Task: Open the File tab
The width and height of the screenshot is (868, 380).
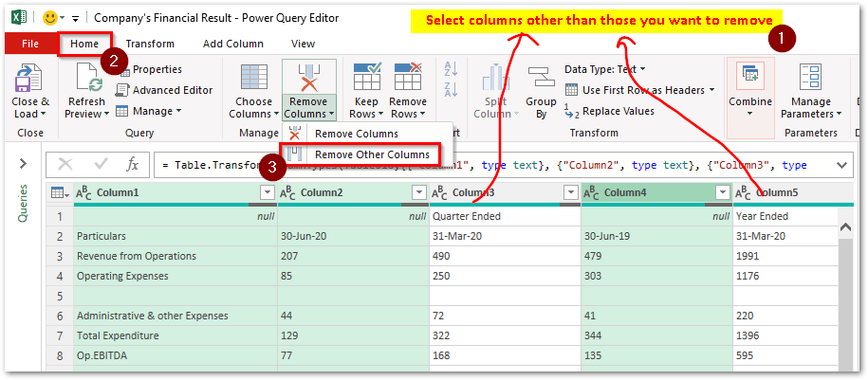Action: point(30,44)
